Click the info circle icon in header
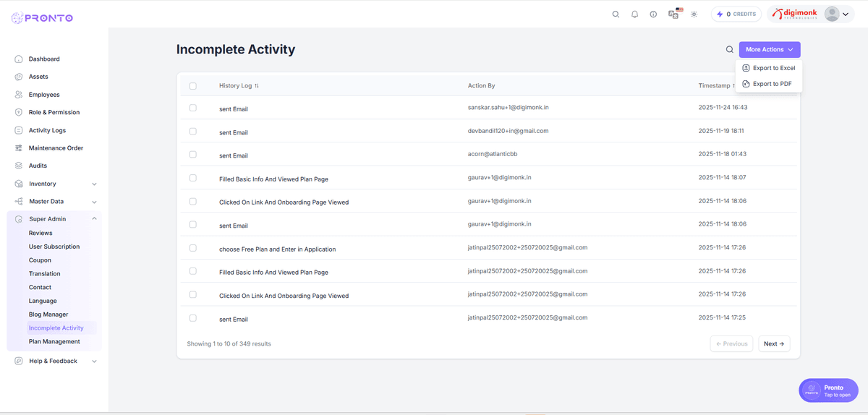The width and height of the screenshot is (868, 415). point(653,14)
